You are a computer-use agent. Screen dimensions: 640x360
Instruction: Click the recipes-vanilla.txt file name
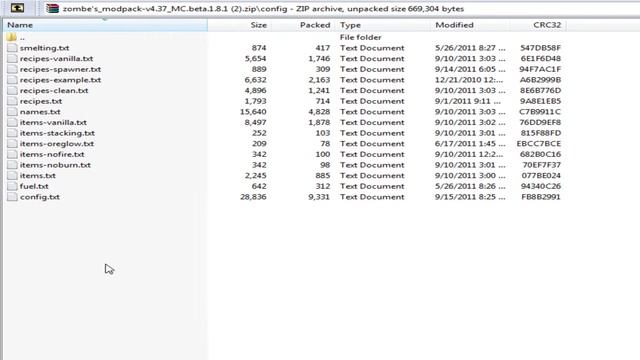point(56,58)
